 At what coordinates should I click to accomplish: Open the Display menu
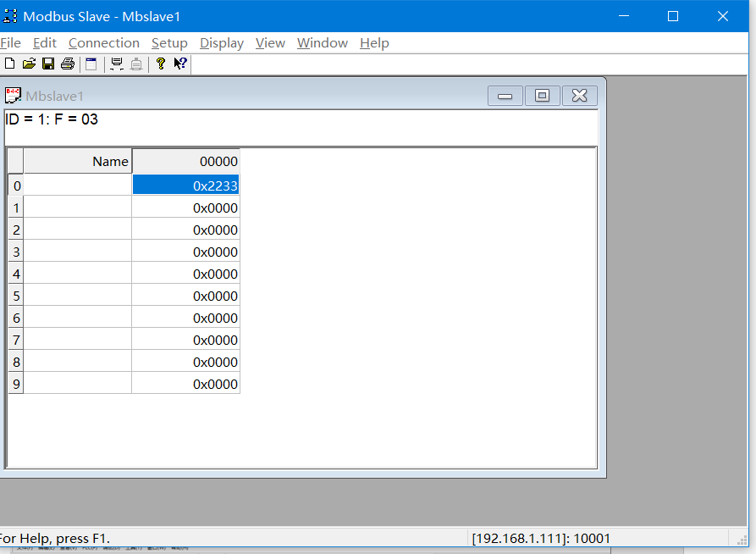click(222, 43)
